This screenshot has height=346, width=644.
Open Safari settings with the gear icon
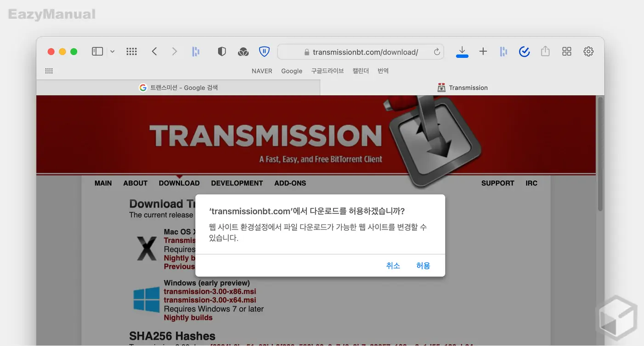pyautogui.click(x=588, y=51)
